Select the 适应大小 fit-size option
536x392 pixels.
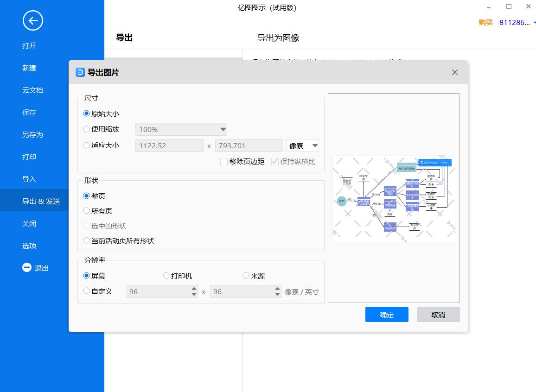coord(87,145)
